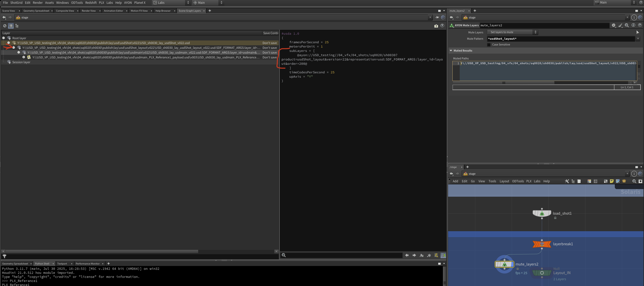Image resolution: width=644 pixels, height=286 pixels.
Task: Enable the Case Sensitive checkbox
Action: [x=489, y=45]
